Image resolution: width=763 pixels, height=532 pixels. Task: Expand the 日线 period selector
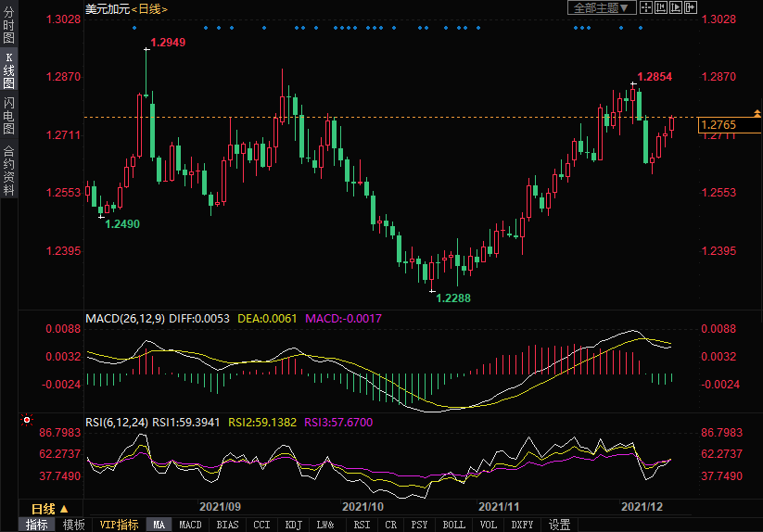coord(49,509)
